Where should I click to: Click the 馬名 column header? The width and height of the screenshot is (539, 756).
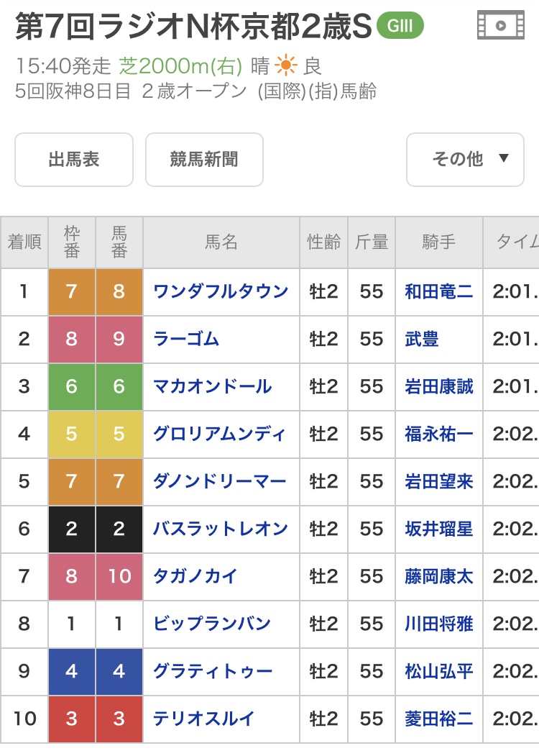(x=221, y=242)
